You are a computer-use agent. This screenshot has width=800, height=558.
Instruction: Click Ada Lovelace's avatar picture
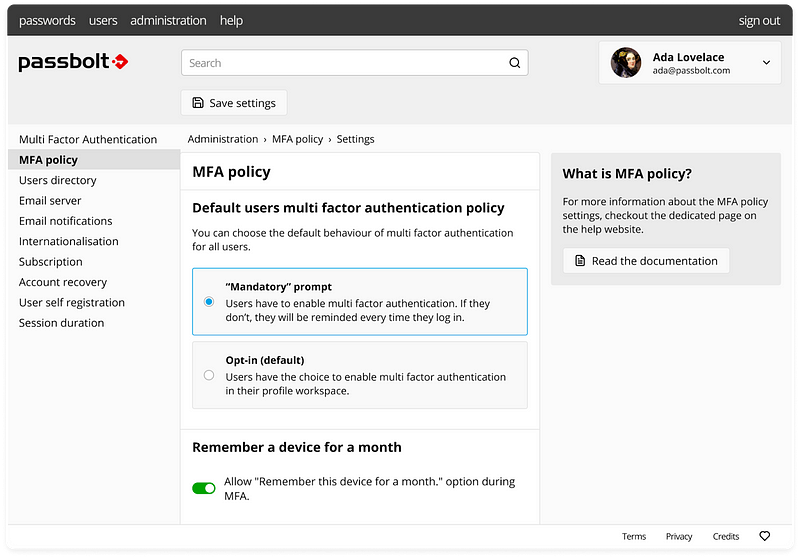tap(626, 63)
